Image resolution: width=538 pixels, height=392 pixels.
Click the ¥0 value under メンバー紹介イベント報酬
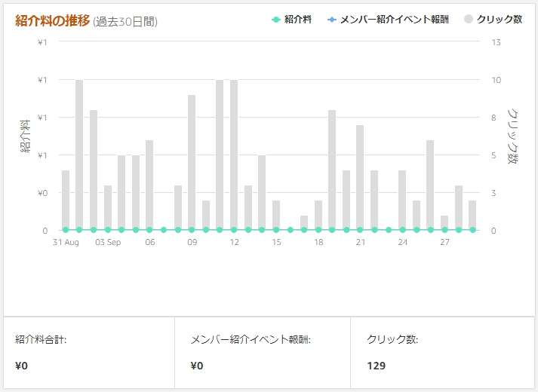tap(197, 366)
